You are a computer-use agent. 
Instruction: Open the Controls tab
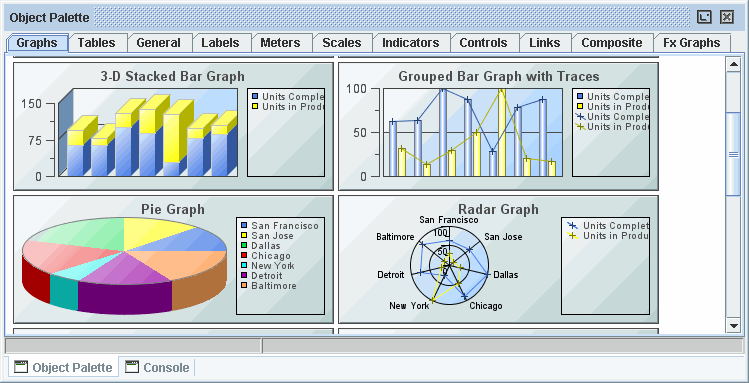483,43
